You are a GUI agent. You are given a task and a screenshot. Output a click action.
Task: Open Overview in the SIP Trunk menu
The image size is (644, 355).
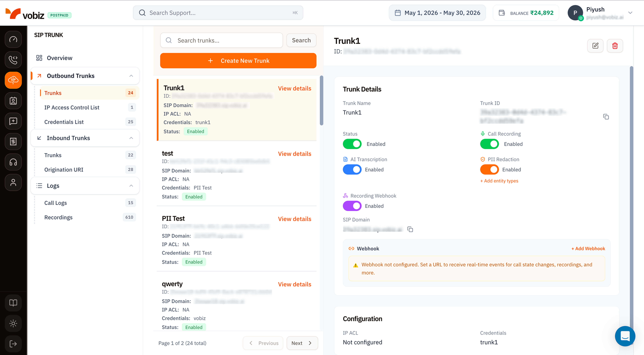85,58
